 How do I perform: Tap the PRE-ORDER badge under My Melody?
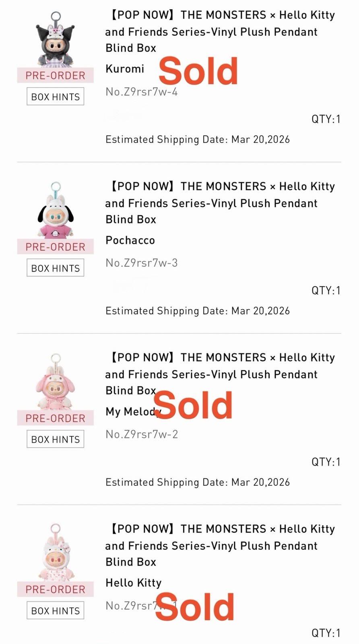(56, 418)
